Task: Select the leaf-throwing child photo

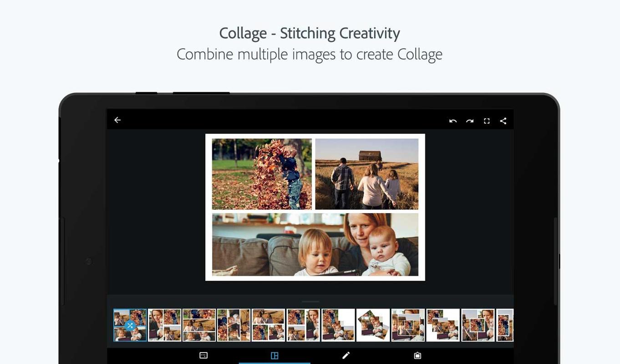Action: 262,174
